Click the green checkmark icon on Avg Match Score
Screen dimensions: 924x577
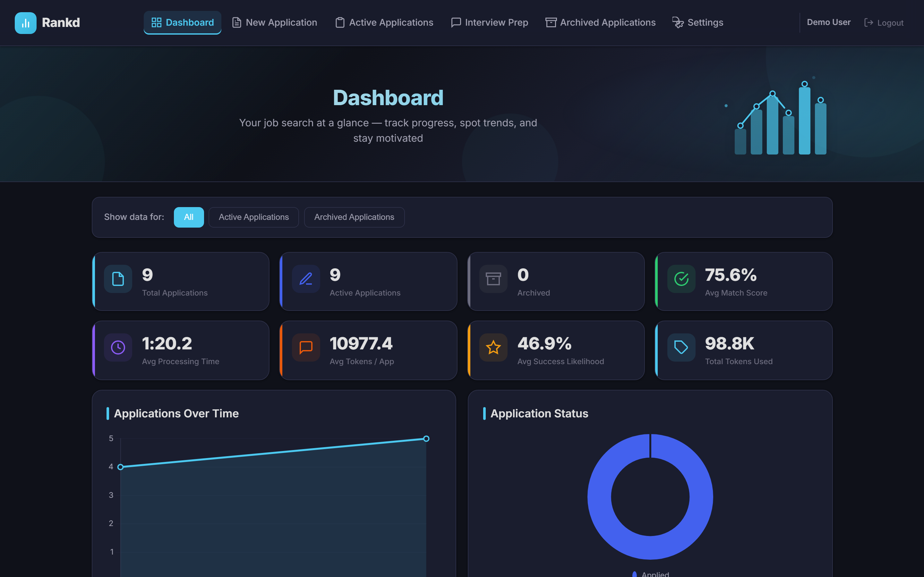coord(681,279)
